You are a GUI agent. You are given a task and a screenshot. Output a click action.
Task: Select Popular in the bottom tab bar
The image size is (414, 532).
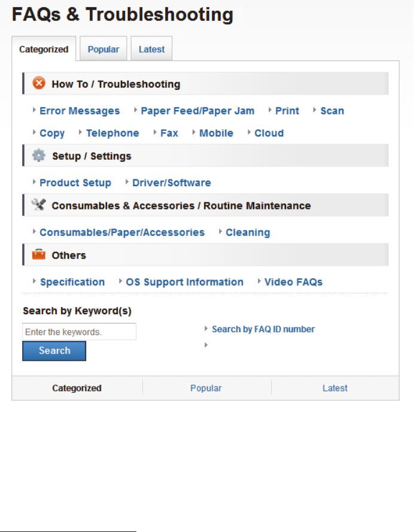coord(206,388)
